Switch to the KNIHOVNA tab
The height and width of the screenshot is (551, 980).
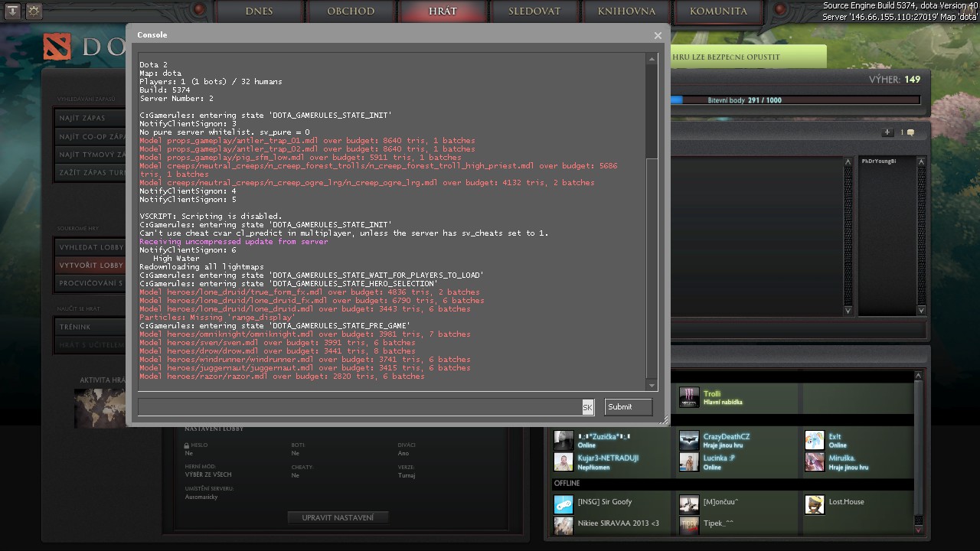coord(627,11)
